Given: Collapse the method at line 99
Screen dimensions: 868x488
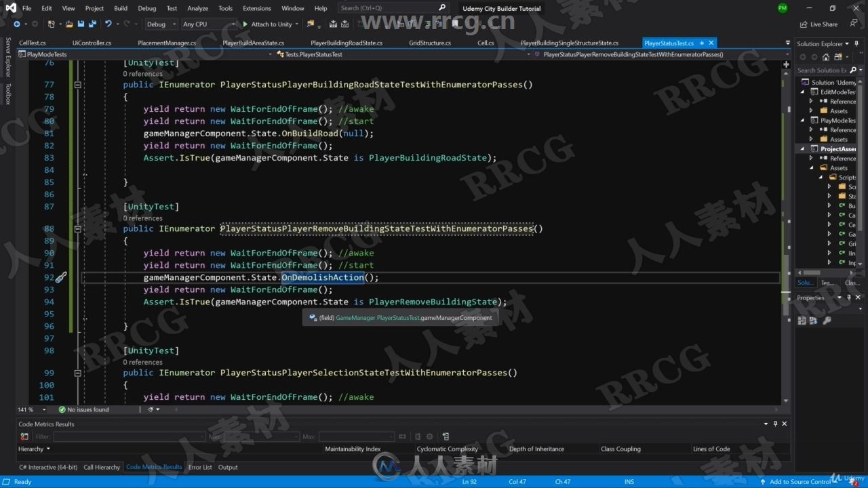Looking at the screenshot, I should pos(77,373).
